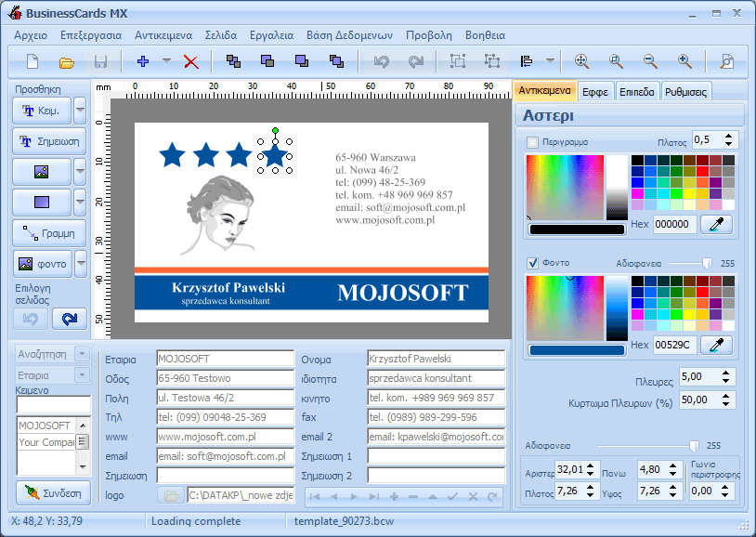Viewport: 756px width, 537px height.
Task: Expand the φοντο background dropdown arrow
Action: [81, 264]
